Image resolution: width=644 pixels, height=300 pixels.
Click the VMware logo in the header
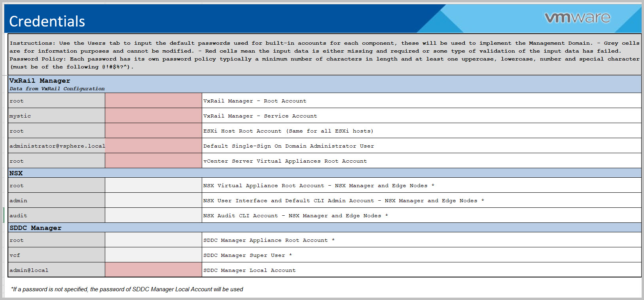577,18
